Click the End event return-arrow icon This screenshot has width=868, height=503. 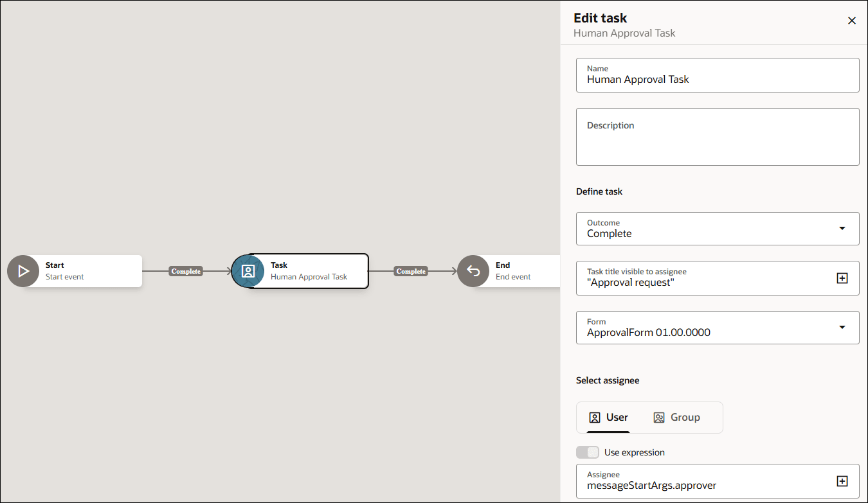coord(473,271)
